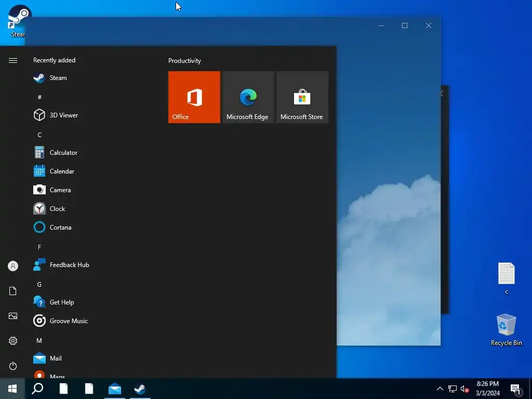This screenshot has width=532, height=399.
Task: Select the desktop file named c
Action: (506, 278)
